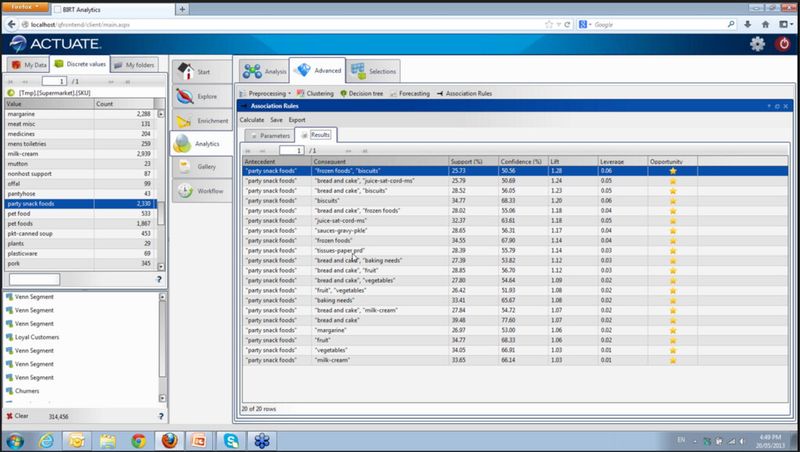Screen dimensions: 800x452
Task: Click the results page number field
Action: click(292, 150)
